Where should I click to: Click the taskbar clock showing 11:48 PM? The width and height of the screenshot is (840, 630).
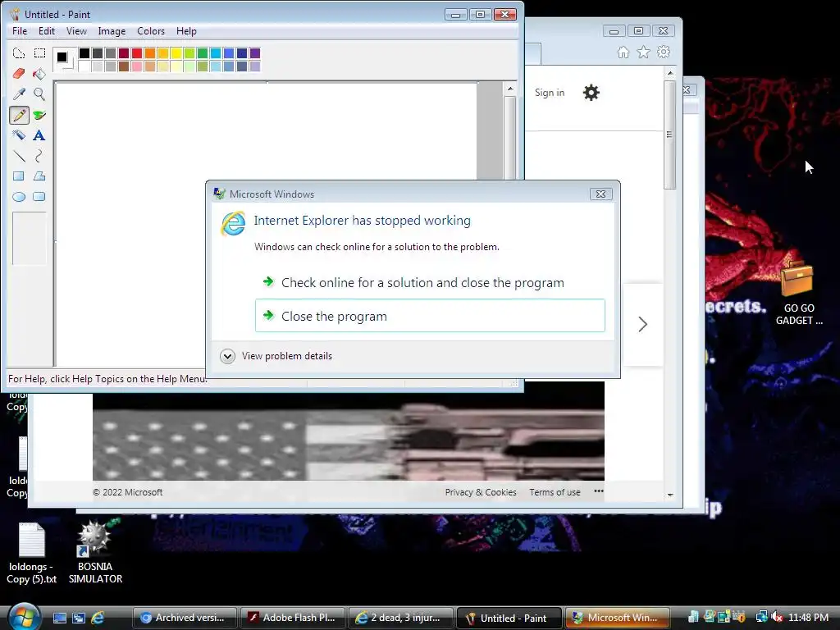tap(808, 618)
